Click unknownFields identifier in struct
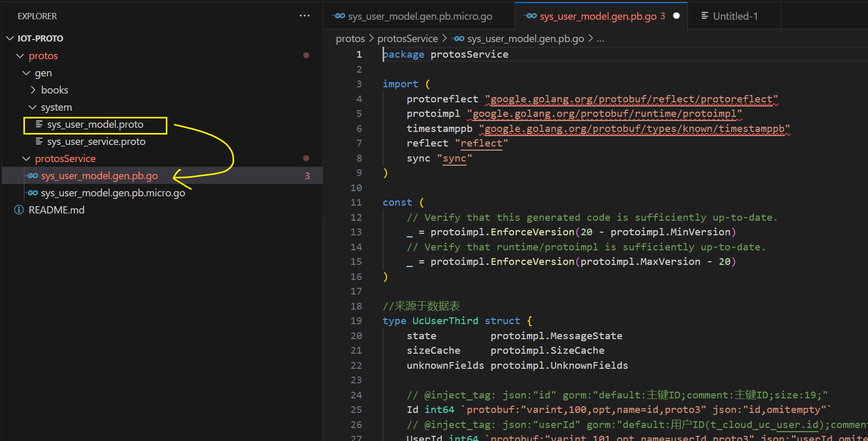 point(445,365)
